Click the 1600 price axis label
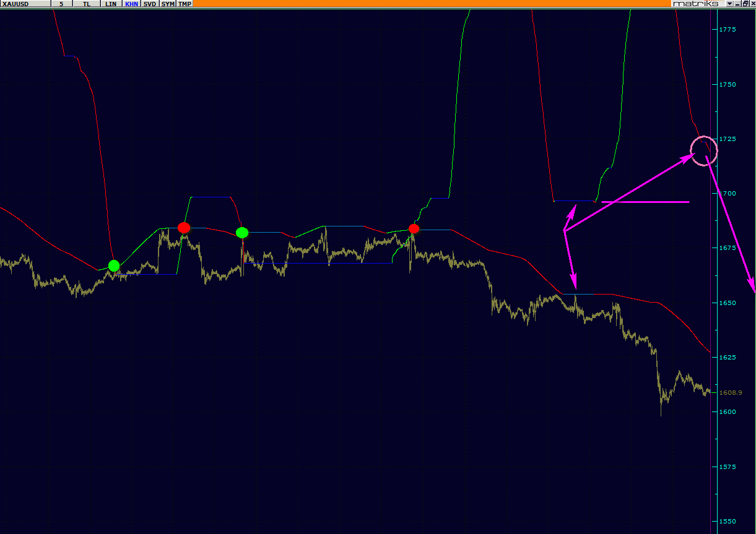The height and width of the screenshot is (534, 756). pyautogui.click(x=728, y=411)
